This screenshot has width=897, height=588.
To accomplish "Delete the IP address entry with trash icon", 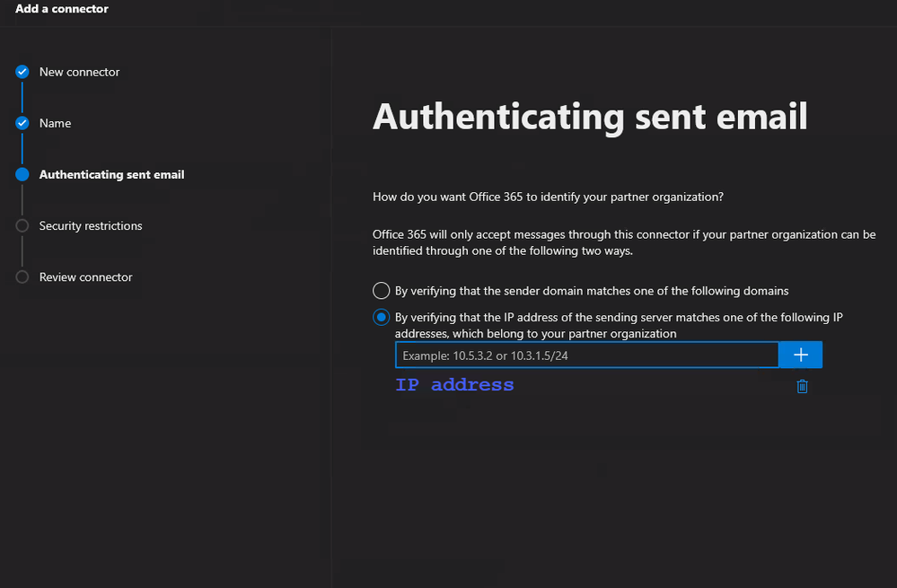I will [802, 387].
